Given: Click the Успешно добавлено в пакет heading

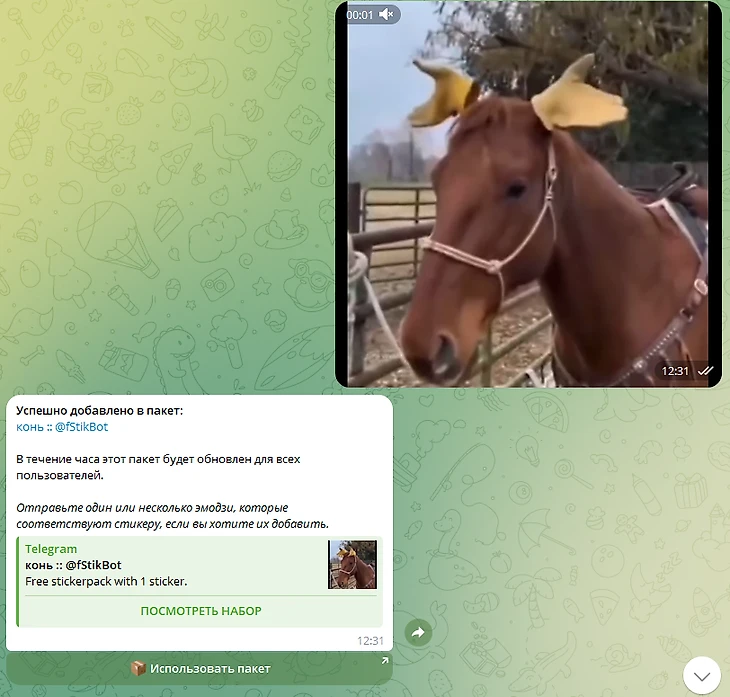Looking at the screenshot, I should [x=100, y=411].
